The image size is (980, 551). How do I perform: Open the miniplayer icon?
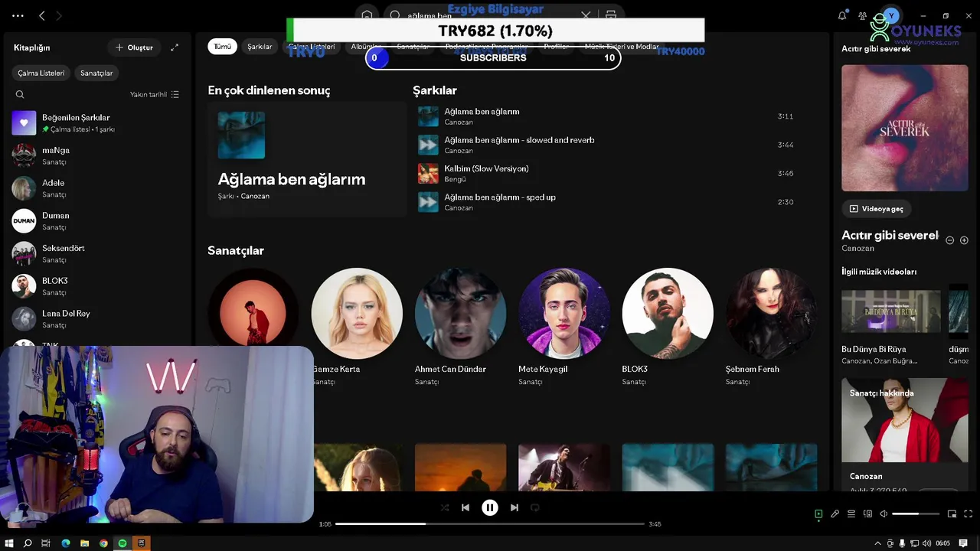952,514
